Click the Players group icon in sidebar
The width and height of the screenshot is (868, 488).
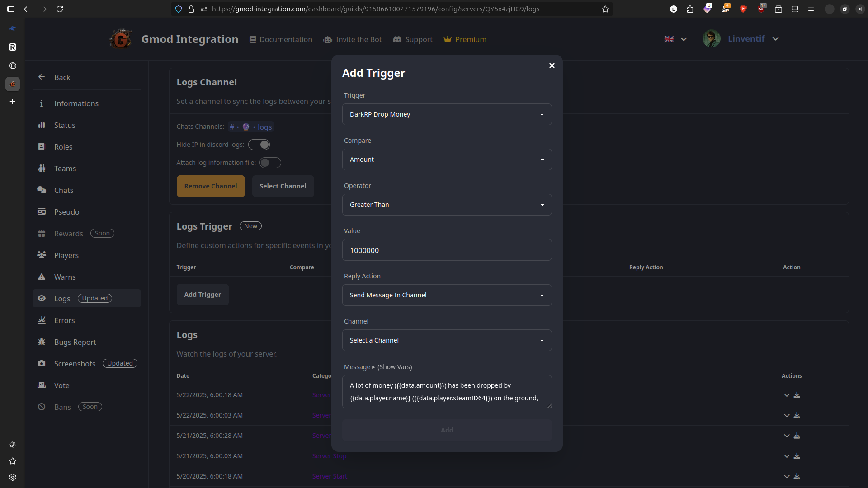42,255
